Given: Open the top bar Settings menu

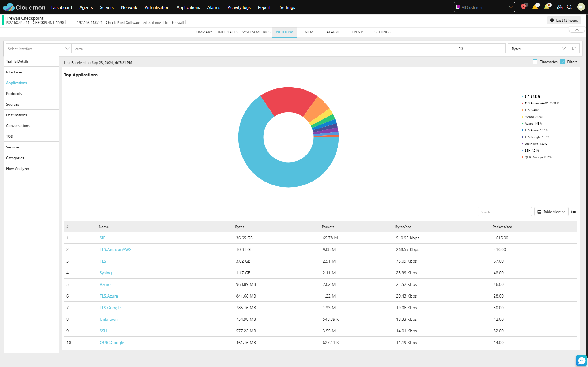Looking at the screenshot, I should 287,7.
